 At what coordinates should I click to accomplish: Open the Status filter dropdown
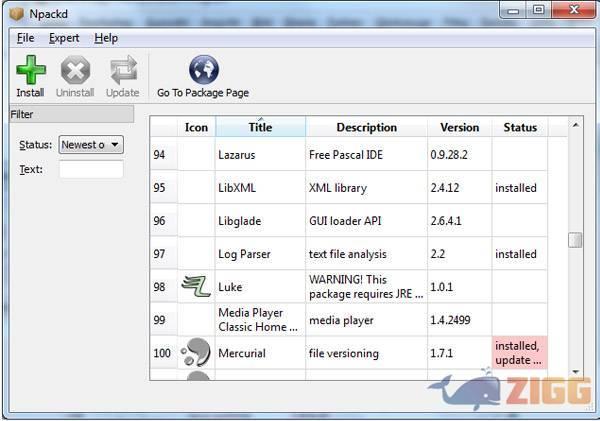(x=90, y=145)
